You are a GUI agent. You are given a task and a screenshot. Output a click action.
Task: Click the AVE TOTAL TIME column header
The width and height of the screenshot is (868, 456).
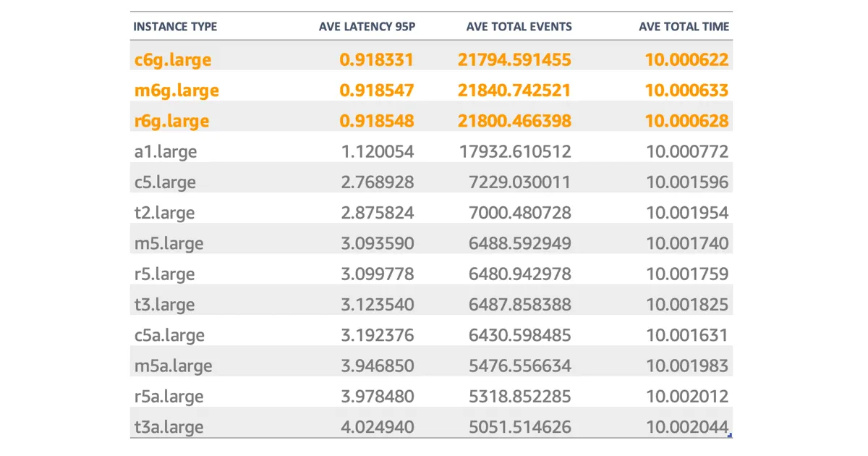[x=684, y=27]
